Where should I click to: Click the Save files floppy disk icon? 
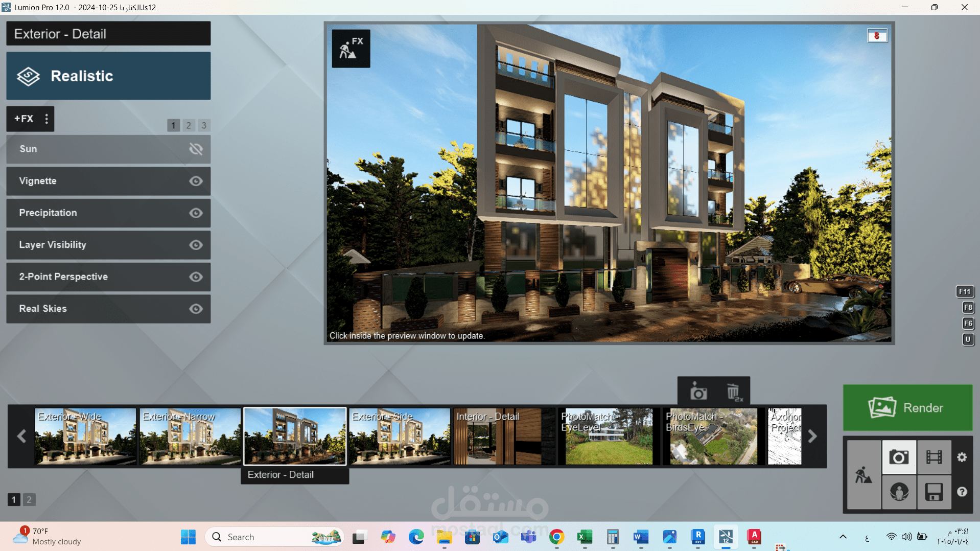click(x=934, y=492)
